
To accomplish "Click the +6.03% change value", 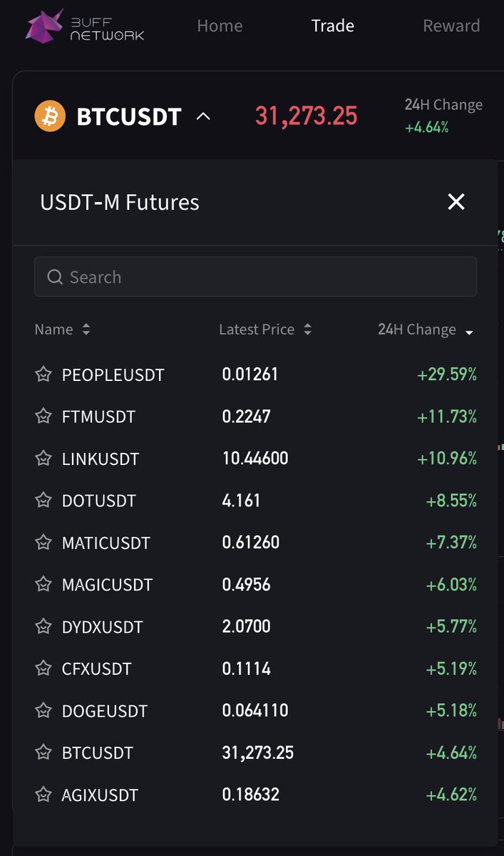I will click(451, 584).
